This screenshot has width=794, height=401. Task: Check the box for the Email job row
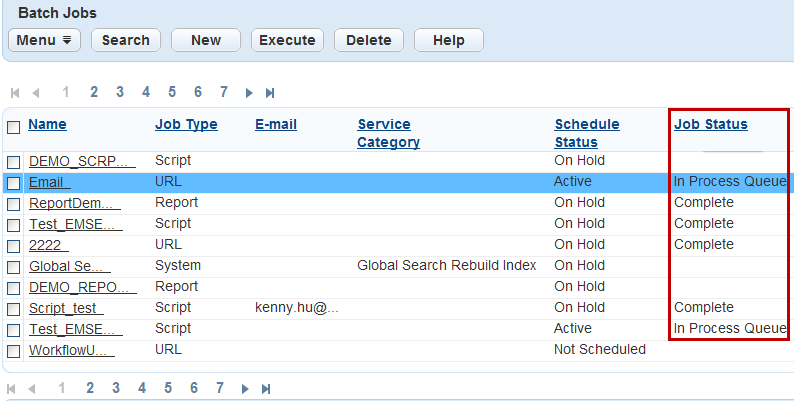[x=14, y=183]
